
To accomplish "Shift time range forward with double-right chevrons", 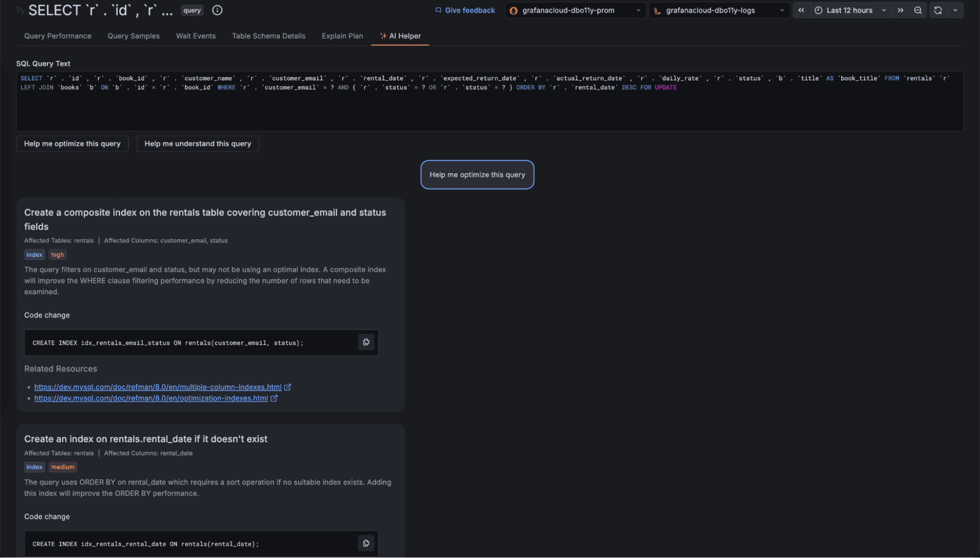I will tap(901, 10).
